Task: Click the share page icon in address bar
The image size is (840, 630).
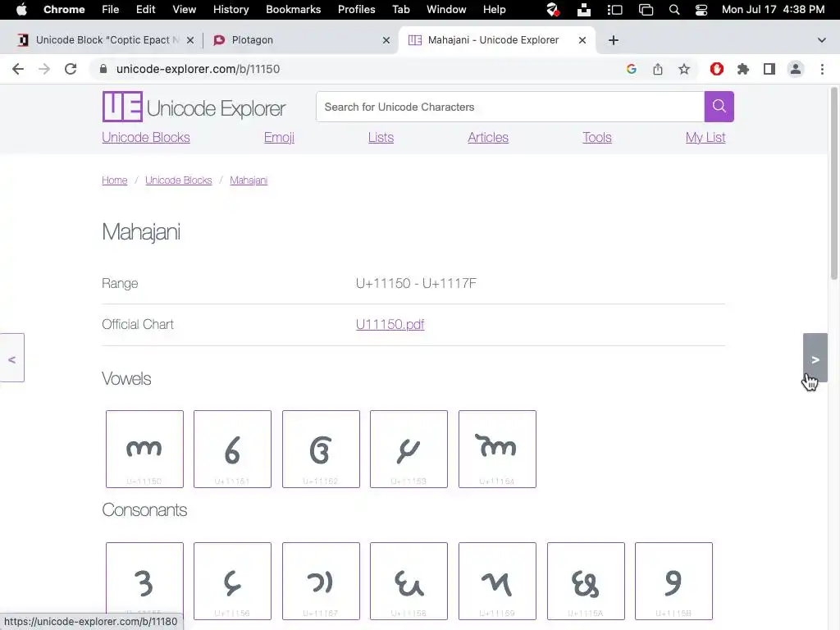Action: tap(658, 69)
